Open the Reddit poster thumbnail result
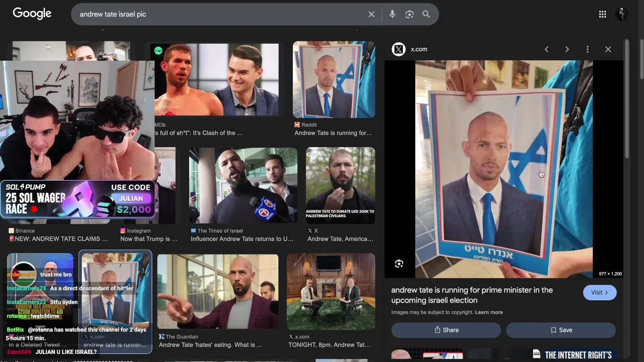This screenshot has width=644, height=362. 334,79
